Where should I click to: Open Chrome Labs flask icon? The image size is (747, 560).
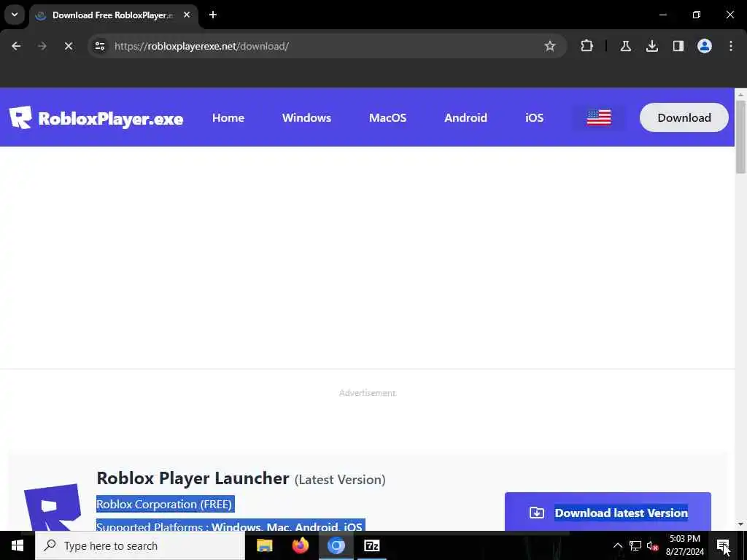coord(625,46)
